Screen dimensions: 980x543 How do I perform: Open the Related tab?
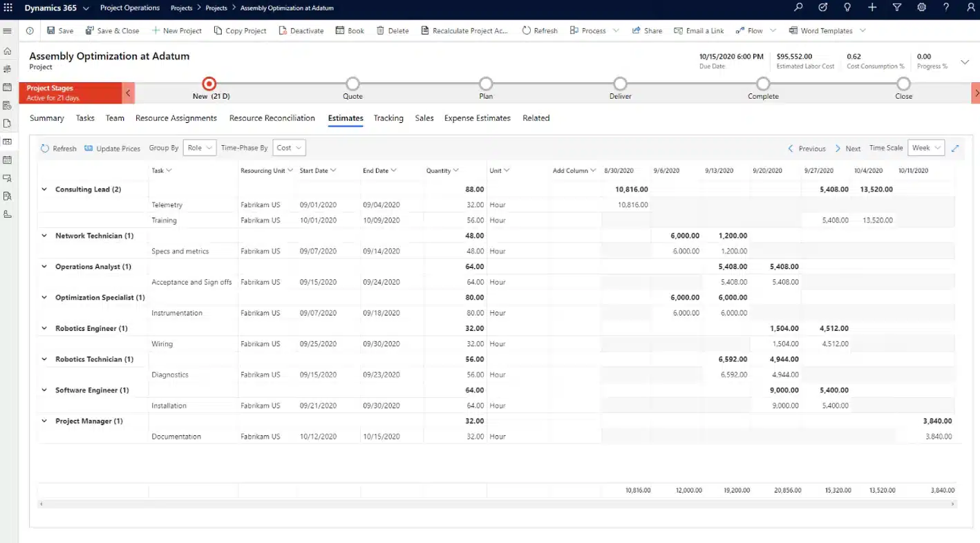point(536,118)
